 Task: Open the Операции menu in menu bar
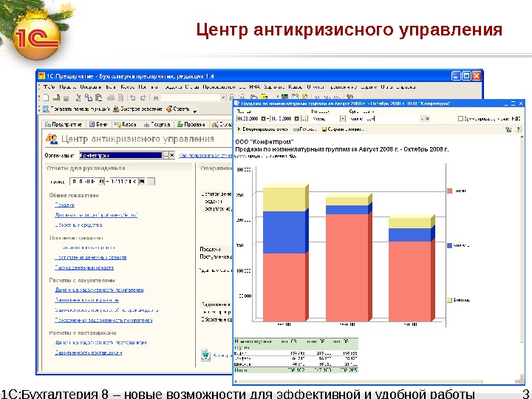pos(91,87)
